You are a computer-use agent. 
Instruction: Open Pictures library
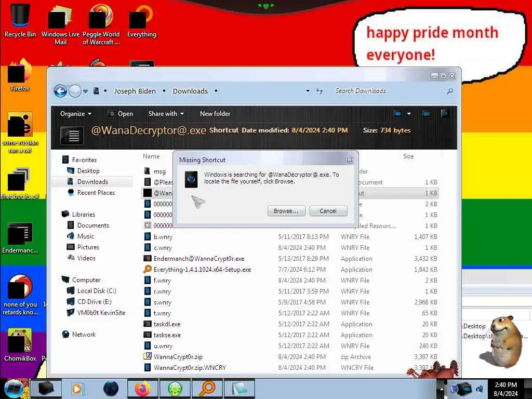point(88,247)
